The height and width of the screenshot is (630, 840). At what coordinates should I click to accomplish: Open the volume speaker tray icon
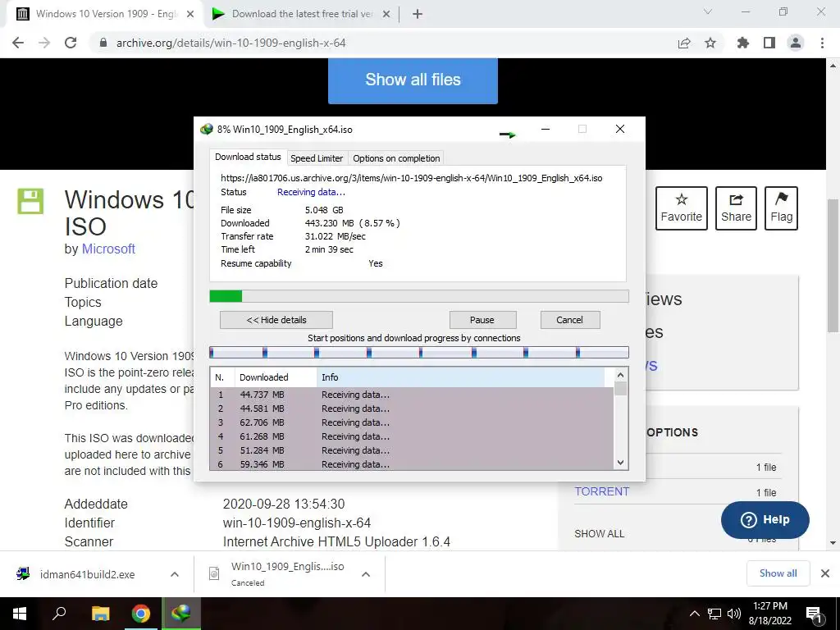pyautogui.click(x=734, y=614)
